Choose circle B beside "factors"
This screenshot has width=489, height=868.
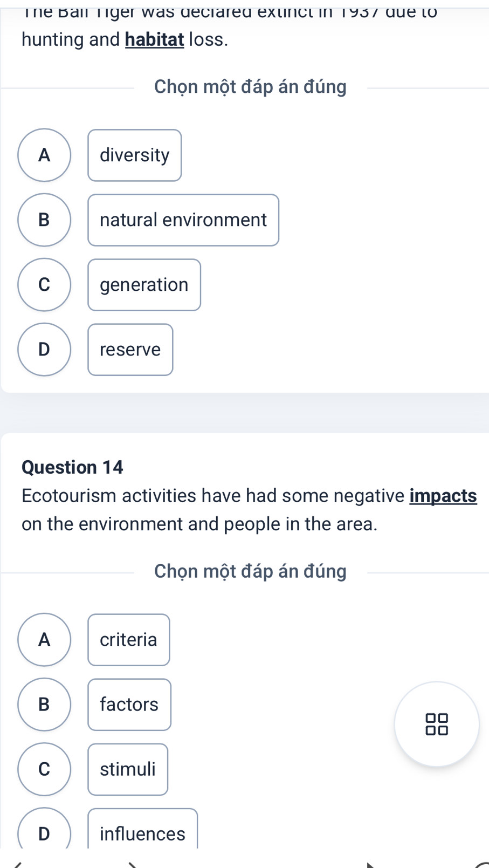point(44,705)
